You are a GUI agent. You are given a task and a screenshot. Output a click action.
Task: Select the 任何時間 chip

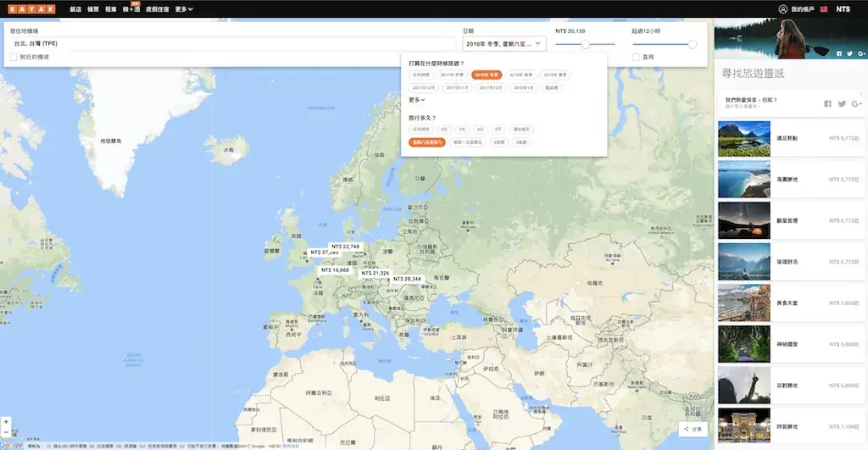point(420,75)
